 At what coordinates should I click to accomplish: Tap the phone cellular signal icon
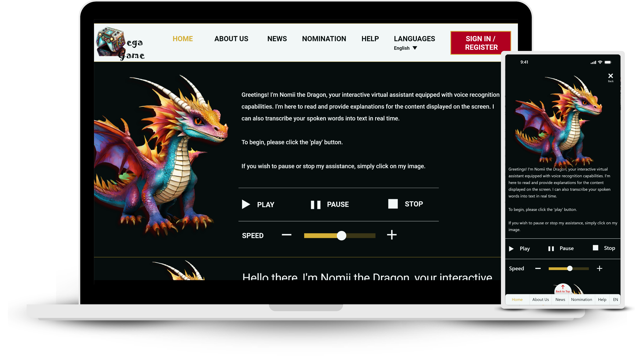[593, 62]
